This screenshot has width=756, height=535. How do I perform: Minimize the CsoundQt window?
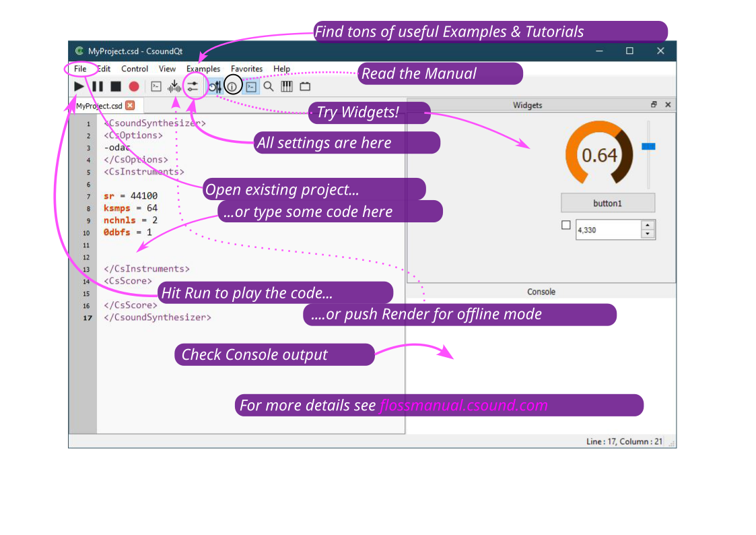point(599,51)
